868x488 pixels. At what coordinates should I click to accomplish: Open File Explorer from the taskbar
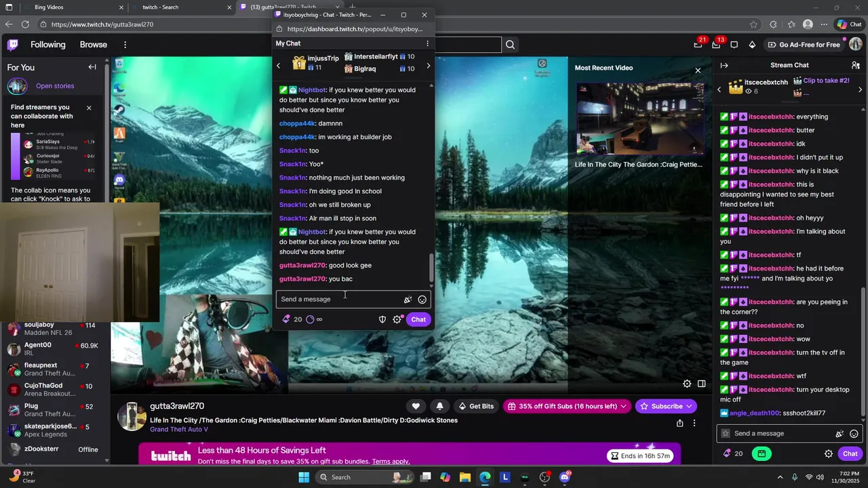pyautogui.click(x=465, y=477)
